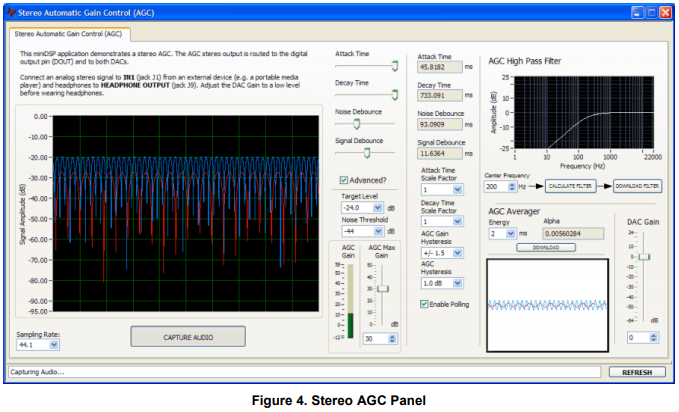Click the Attack Time slider handle
Viewport: 679px width, 412px height.
(x=395, y=66)
